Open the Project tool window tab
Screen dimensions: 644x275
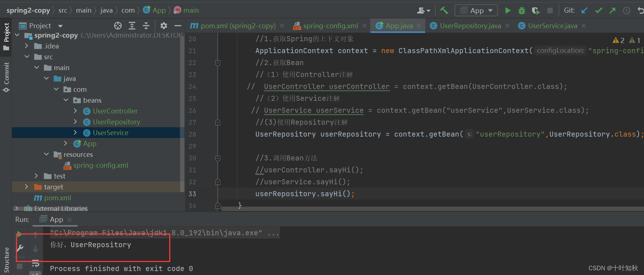pos(6,36)
